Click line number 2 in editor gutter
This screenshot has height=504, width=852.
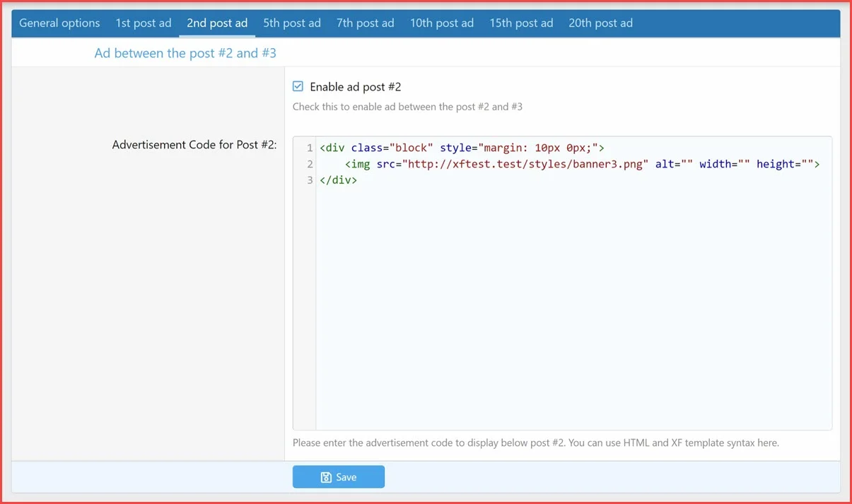pos(309,164)
